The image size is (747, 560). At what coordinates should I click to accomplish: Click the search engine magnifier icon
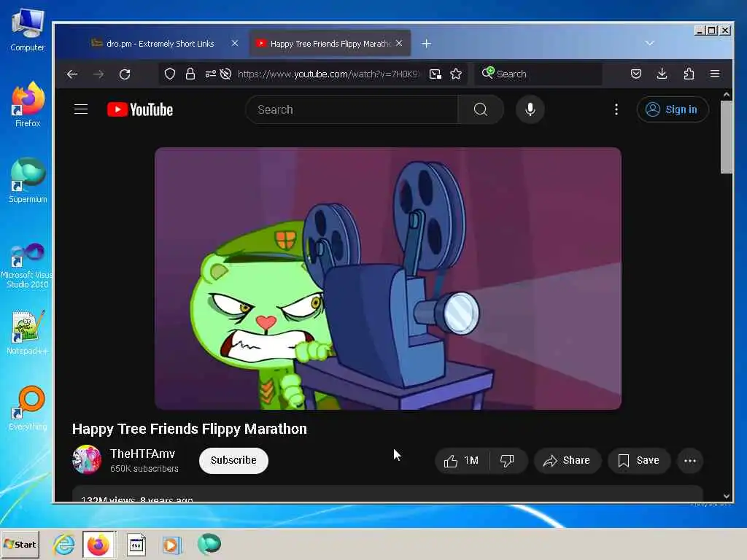tap(488, 73)
